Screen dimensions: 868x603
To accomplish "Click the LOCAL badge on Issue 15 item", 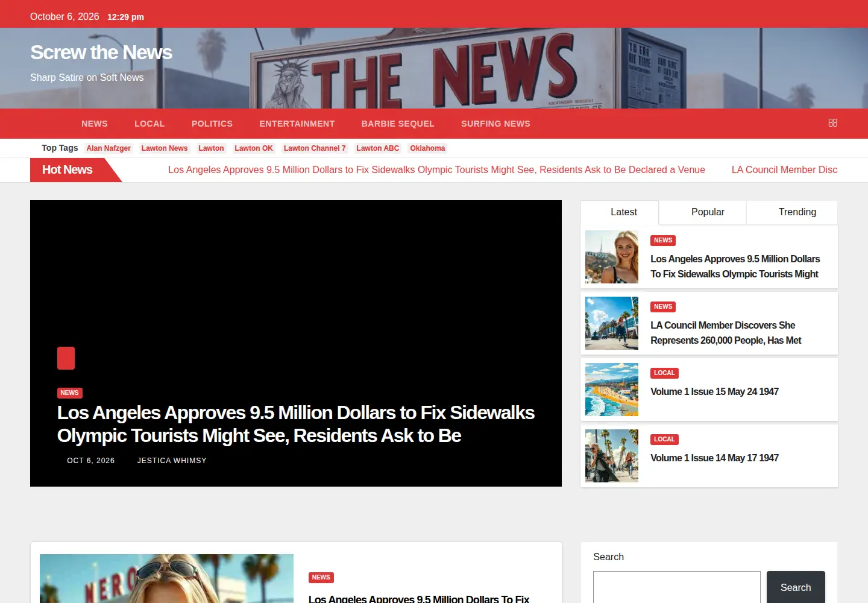I will [x=664, y=373].
